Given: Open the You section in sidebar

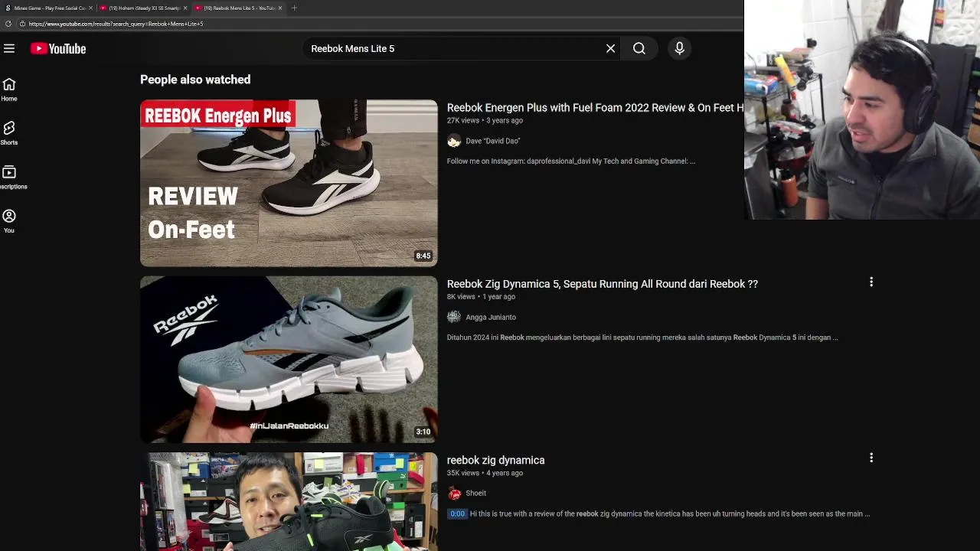Looking at the screenshot, I should (9, 221).
